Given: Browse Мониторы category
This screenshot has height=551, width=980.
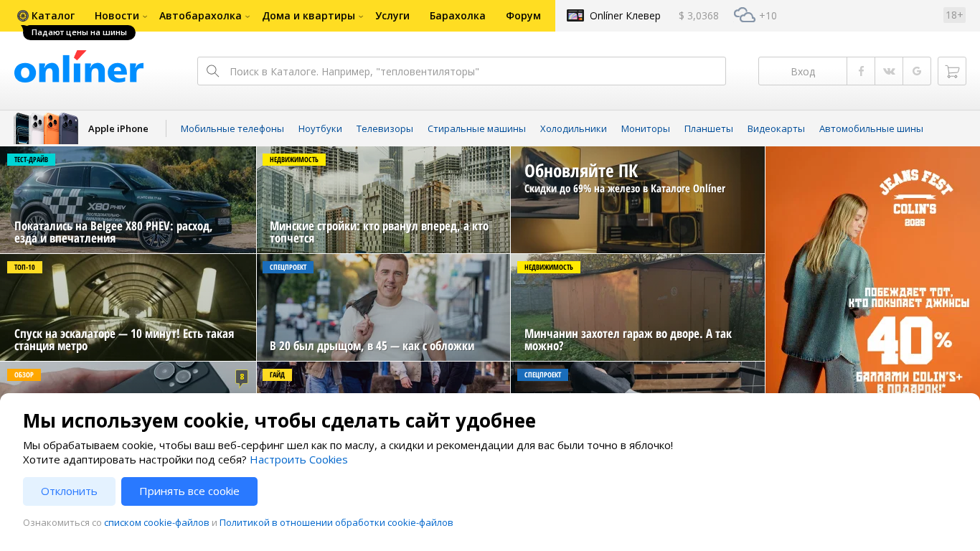Looking at the screenshot, I should [646, 128].
